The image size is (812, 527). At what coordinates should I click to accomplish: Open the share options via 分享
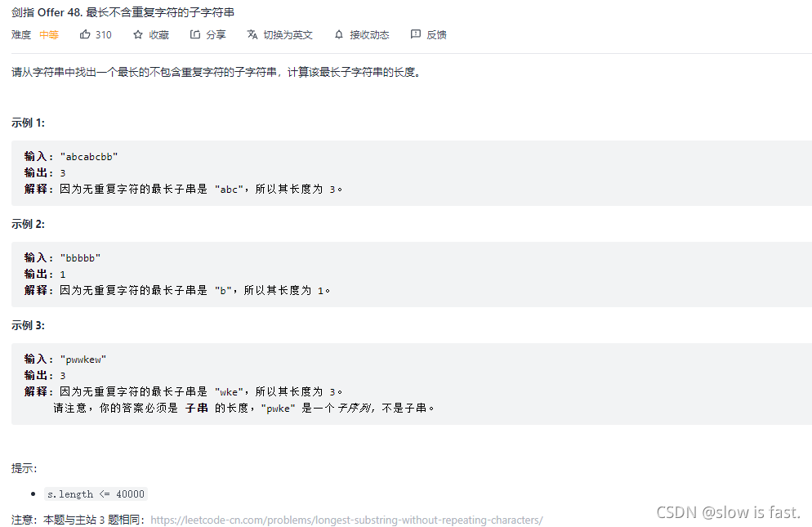[208, 34]
